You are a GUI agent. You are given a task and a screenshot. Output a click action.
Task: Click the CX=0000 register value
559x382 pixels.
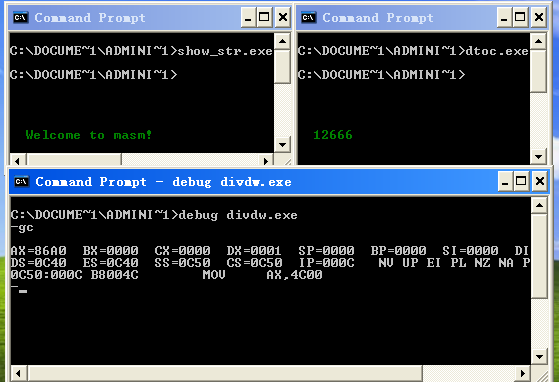coord(183,251)
